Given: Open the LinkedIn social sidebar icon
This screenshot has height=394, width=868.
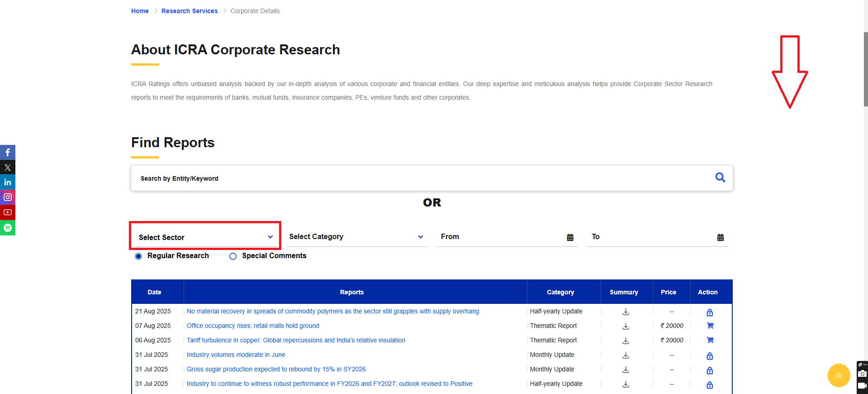Looking at the screenshot, I should 8,183.
